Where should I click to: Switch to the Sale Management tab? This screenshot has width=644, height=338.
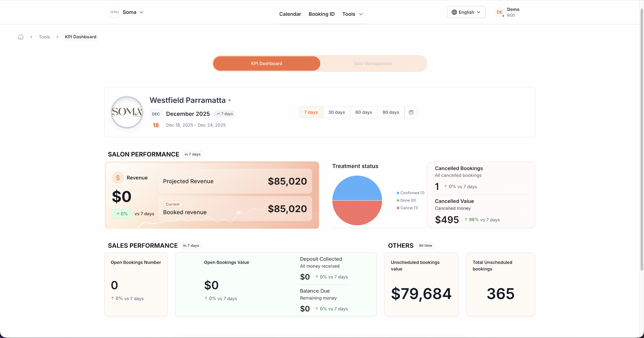pyautogui.click(x=373, y=64)
